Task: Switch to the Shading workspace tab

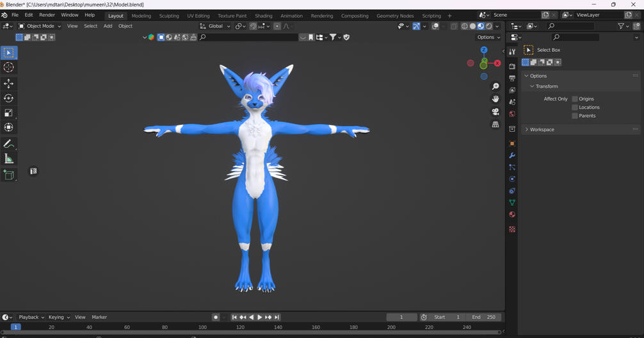Action: click(x=263, y=15)
